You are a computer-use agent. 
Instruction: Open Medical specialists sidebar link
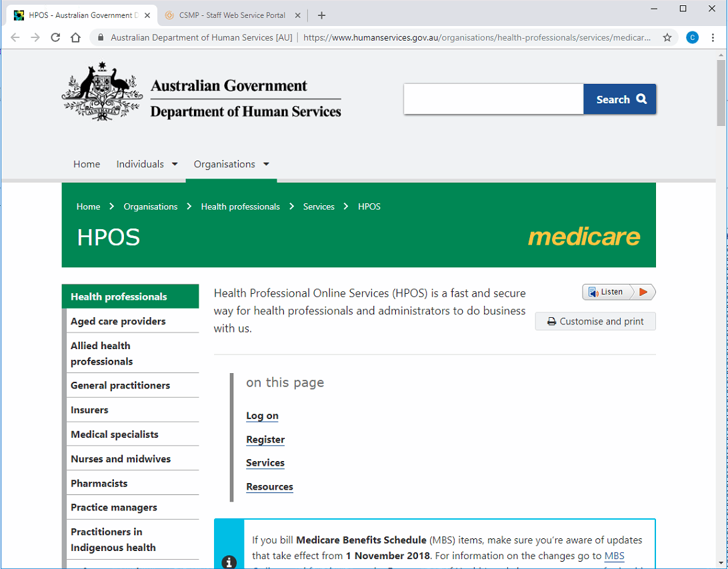pyautogui.click(x=114, y=434)
